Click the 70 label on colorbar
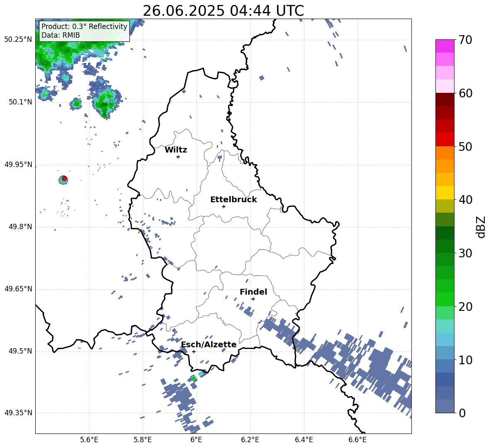491x448 pixels. pos(465,40)
